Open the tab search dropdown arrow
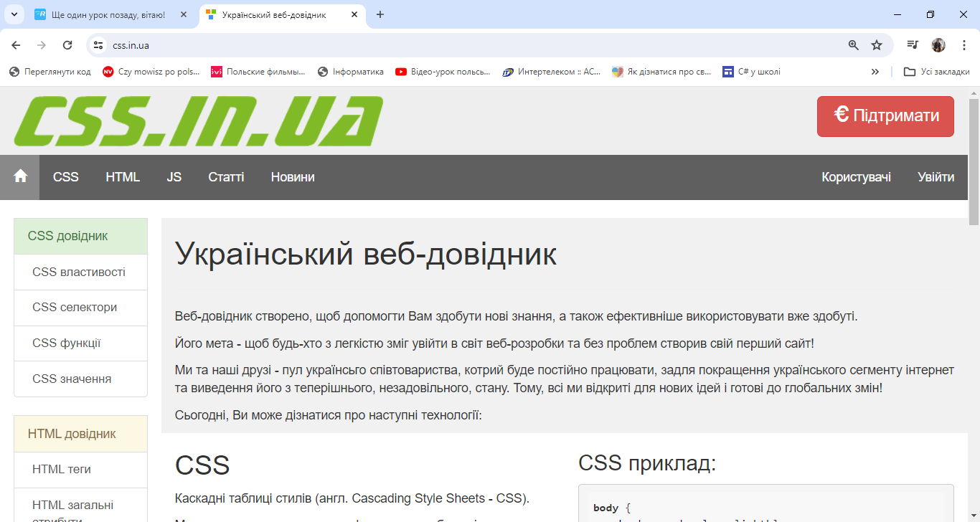The image size is (980, 522). pos(14,14)
